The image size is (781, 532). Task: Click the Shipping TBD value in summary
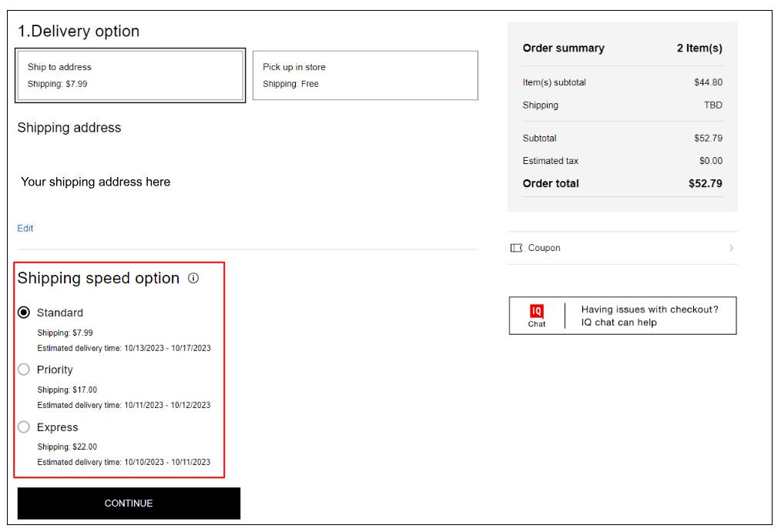click(x=712, y=105)
